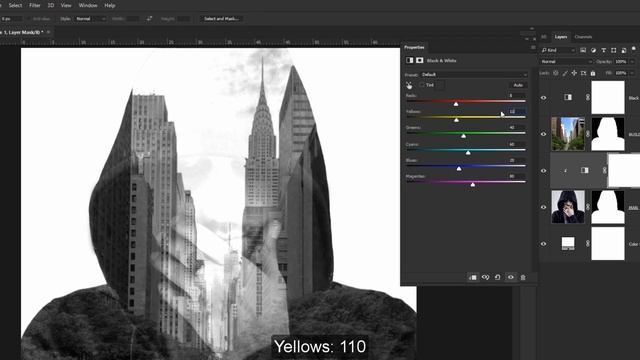Screen dimensions: 640x360
Task: Click the layer Opacity value field
Action: click(620, 62)
